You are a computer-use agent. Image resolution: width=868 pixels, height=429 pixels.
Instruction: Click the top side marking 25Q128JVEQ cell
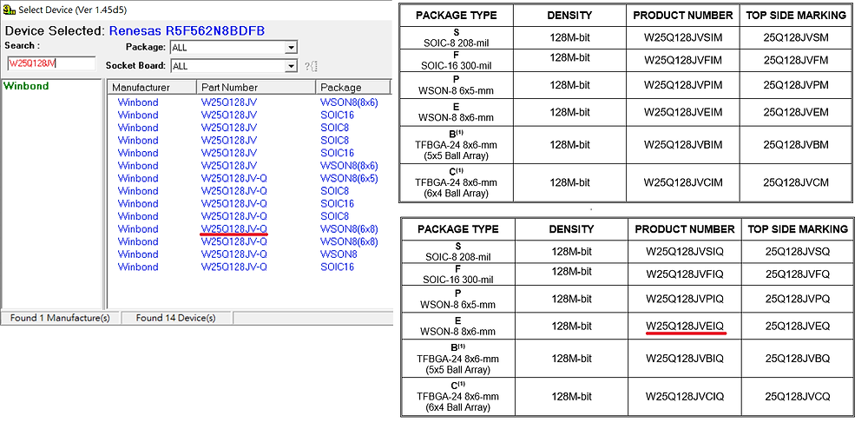[798, 326]
